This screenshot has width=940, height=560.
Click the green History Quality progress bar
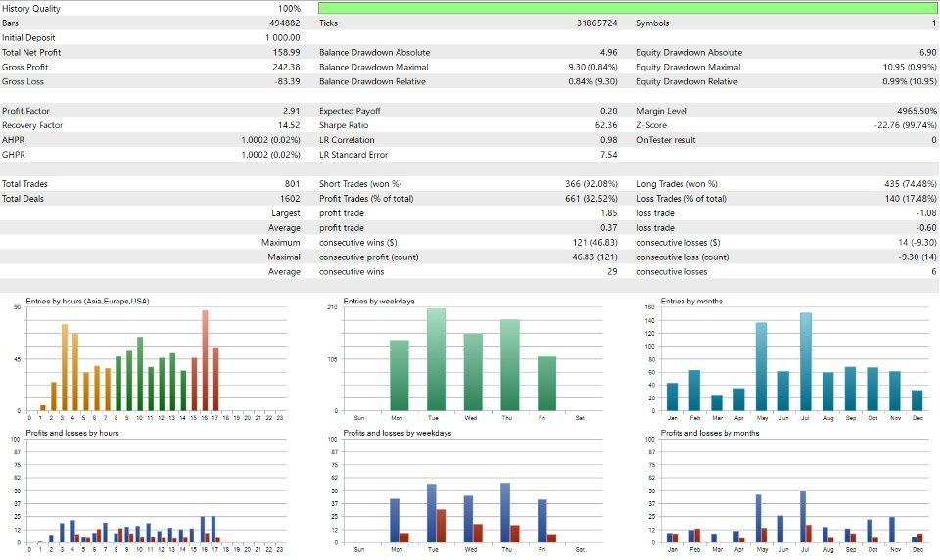[x=628, y=8]
